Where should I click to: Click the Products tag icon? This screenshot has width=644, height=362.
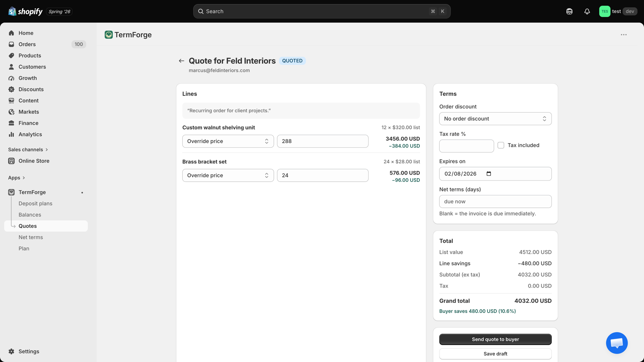[11, 56]
